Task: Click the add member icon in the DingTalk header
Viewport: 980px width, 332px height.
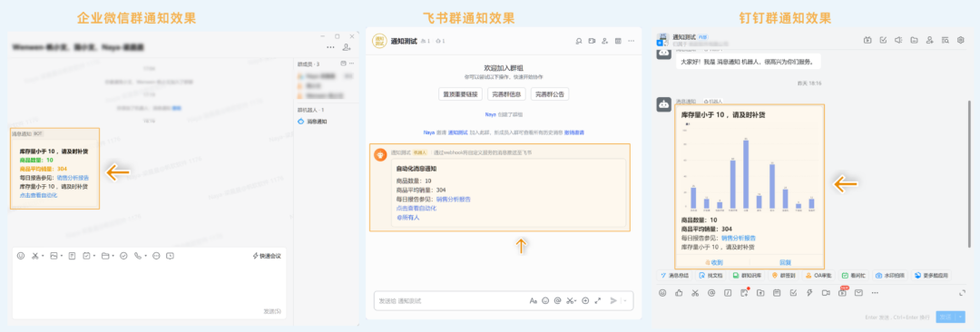Action: click(930, 40)
